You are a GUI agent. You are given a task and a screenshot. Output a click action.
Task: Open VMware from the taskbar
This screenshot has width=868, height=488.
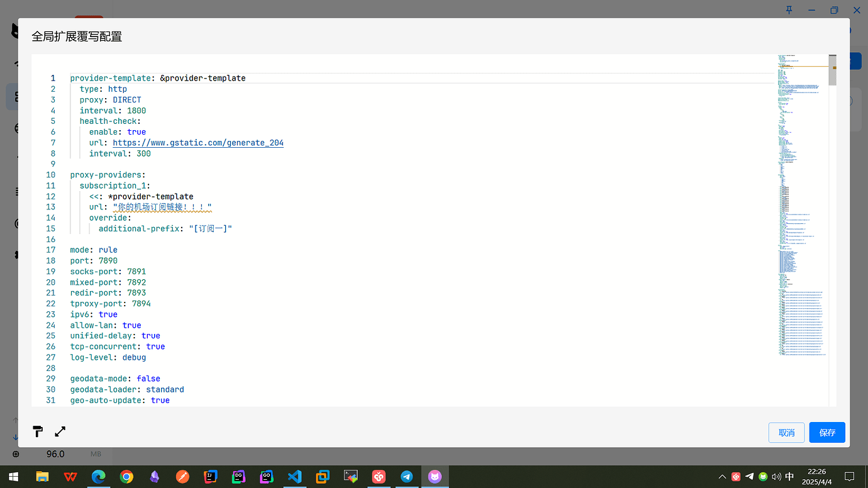(x=323, y=477)
